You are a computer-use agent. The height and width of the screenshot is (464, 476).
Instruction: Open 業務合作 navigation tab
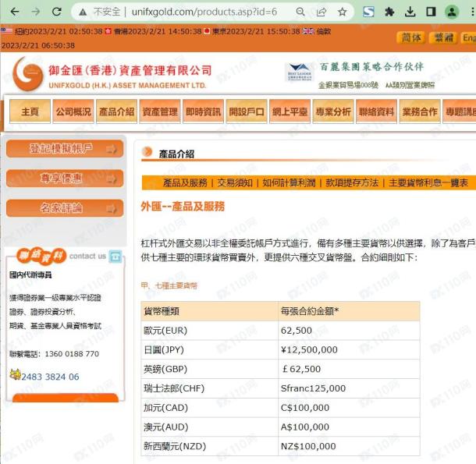[x=420, y=112]
